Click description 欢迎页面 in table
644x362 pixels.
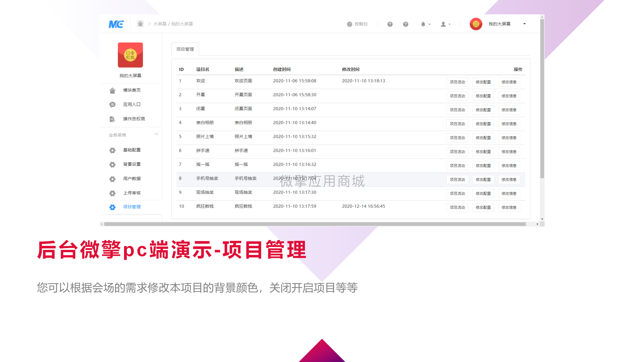tap(243, 81)
